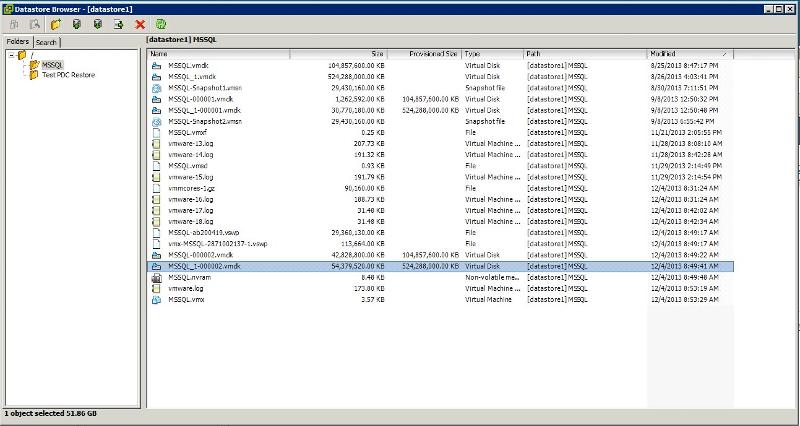Click the greyed-out second toolbar icon

click(x=35, y=24)
